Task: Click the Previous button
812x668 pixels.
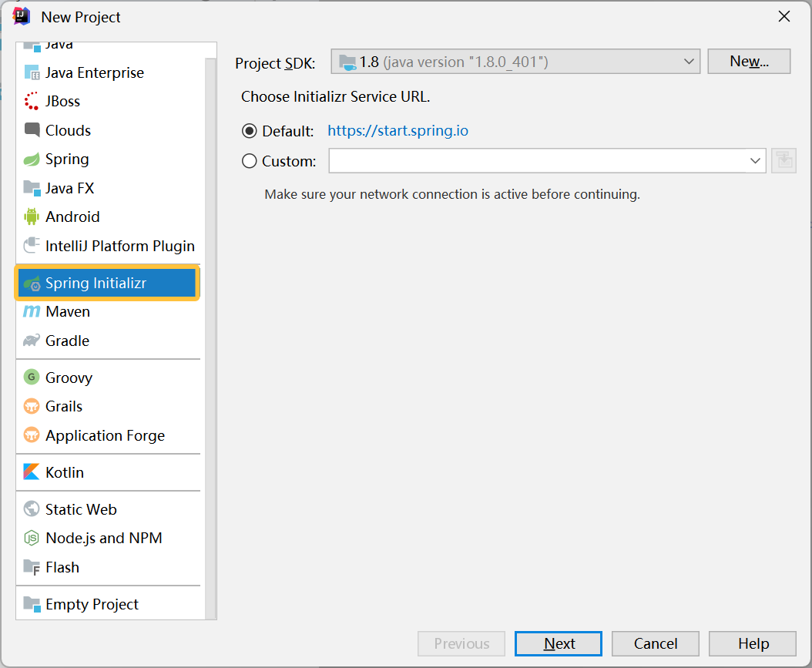Action: 461,643
